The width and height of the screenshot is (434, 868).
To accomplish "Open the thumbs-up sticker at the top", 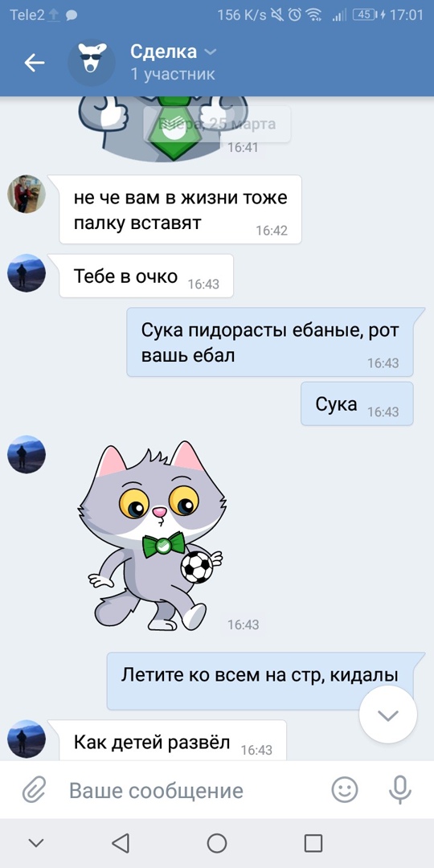I will [161, 129].
